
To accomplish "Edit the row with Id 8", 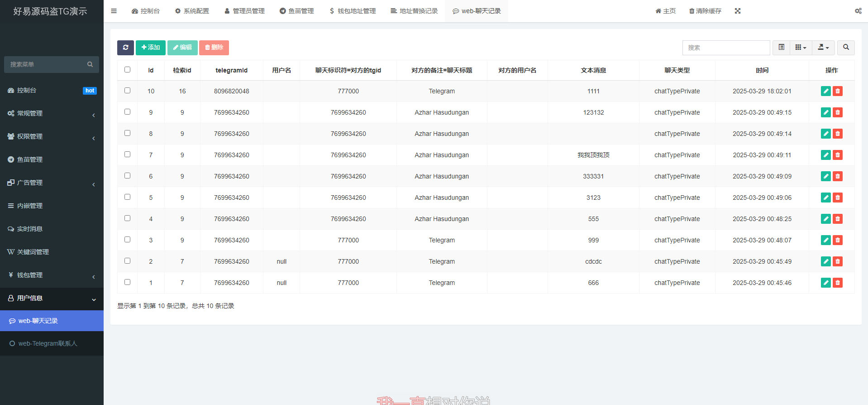I will (826, 134).
